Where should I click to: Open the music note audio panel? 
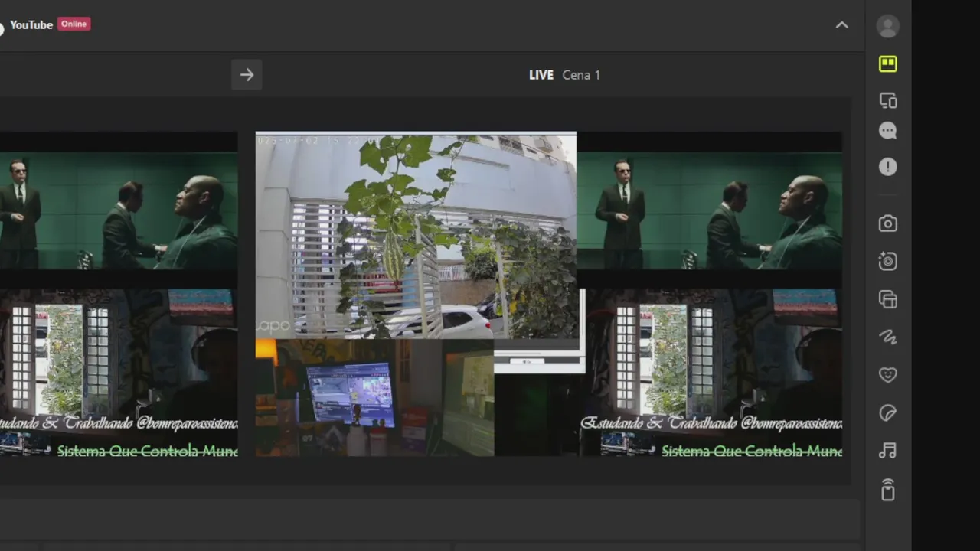tap(888, 451)
